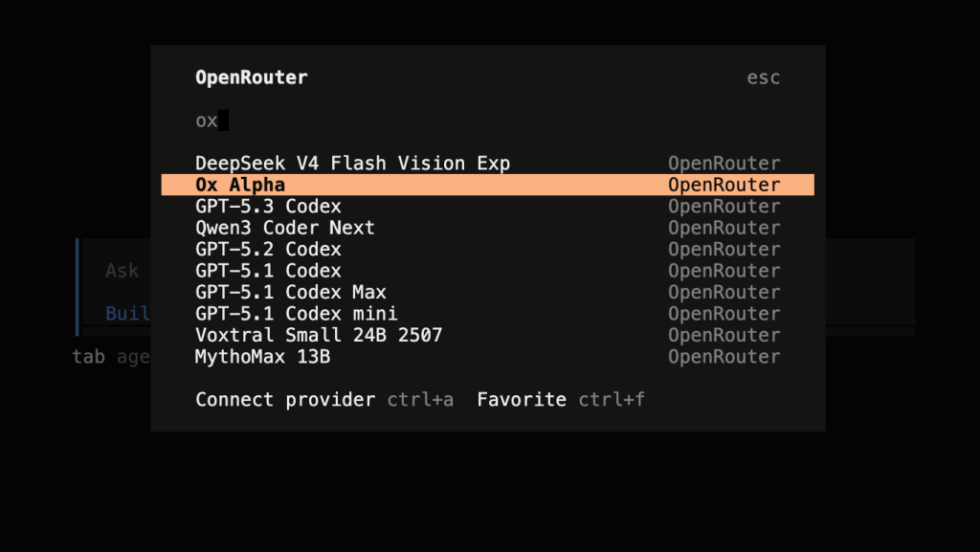Click OpenRouter provider label on Ox Alpha row
This screenshot has height=552, width=980.
[724, 185]
